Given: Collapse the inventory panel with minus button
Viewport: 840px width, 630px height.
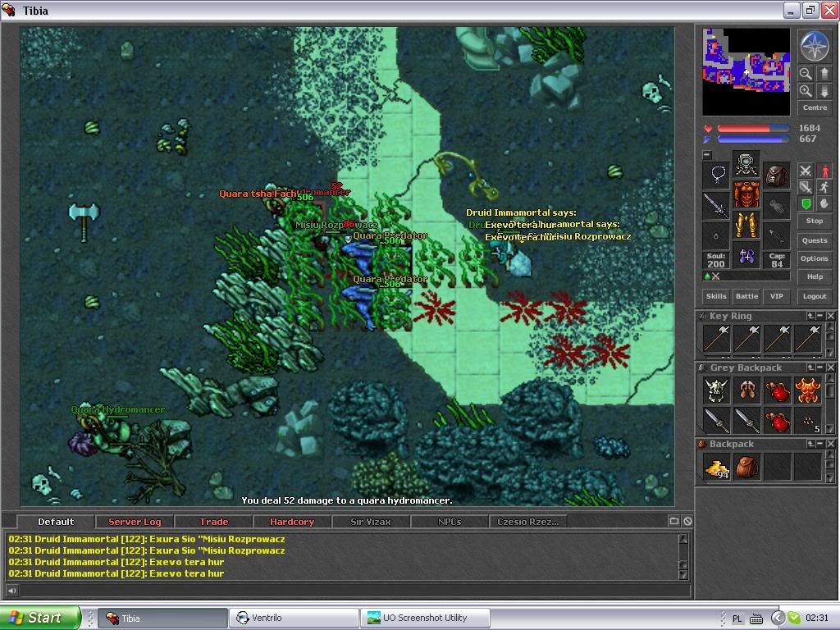Looking at the screenshot, I should pos(707,155).
